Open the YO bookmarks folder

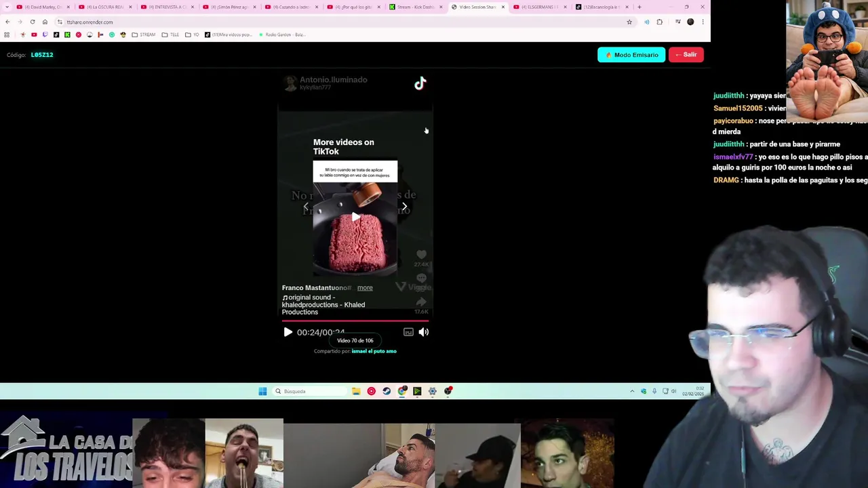point(193,35)
